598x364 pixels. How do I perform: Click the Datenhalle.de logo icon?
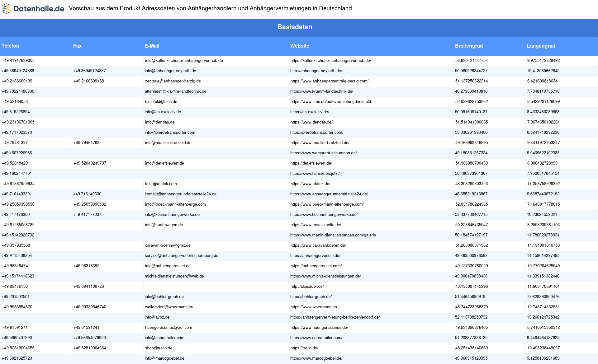(x=7, y=9)
